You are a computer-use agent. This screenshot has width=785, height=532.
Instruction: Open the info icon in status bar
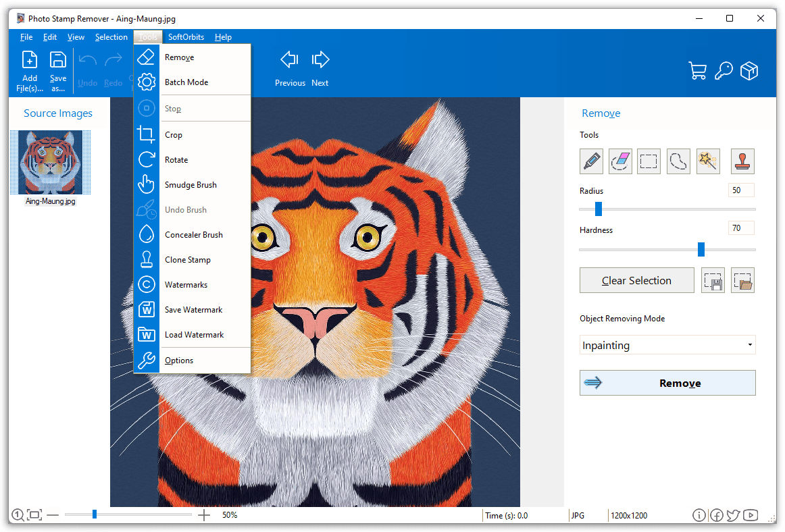point(699,515)
